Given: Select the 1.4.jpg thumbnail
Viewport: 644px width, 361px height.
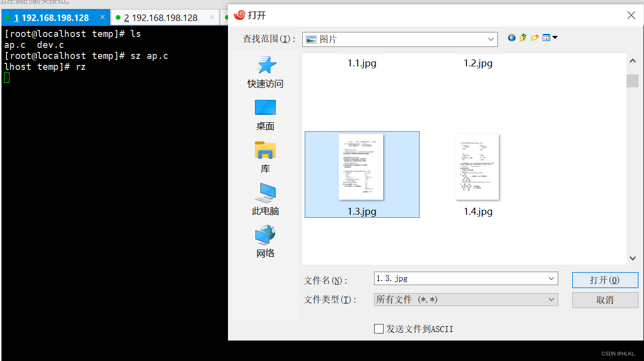Looking at the screenshot, I should coord(477,167).
